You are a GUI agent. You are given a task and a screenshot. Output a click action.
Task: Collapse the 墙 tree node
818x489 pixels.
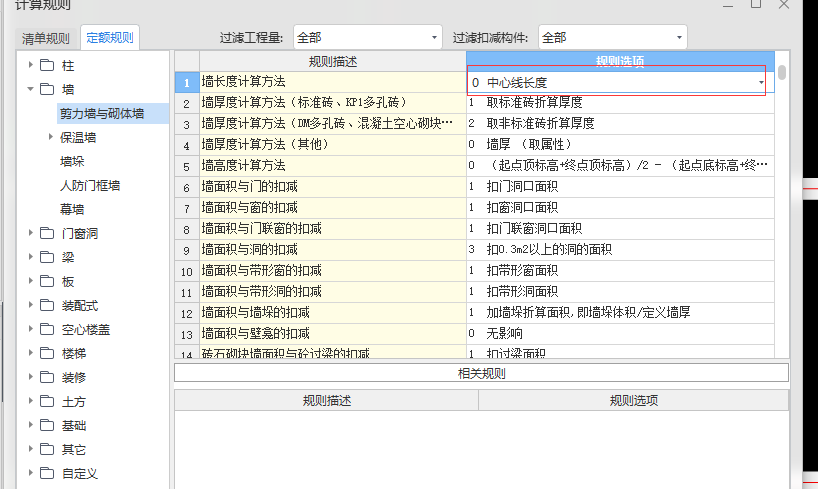[x=30, y=89]
